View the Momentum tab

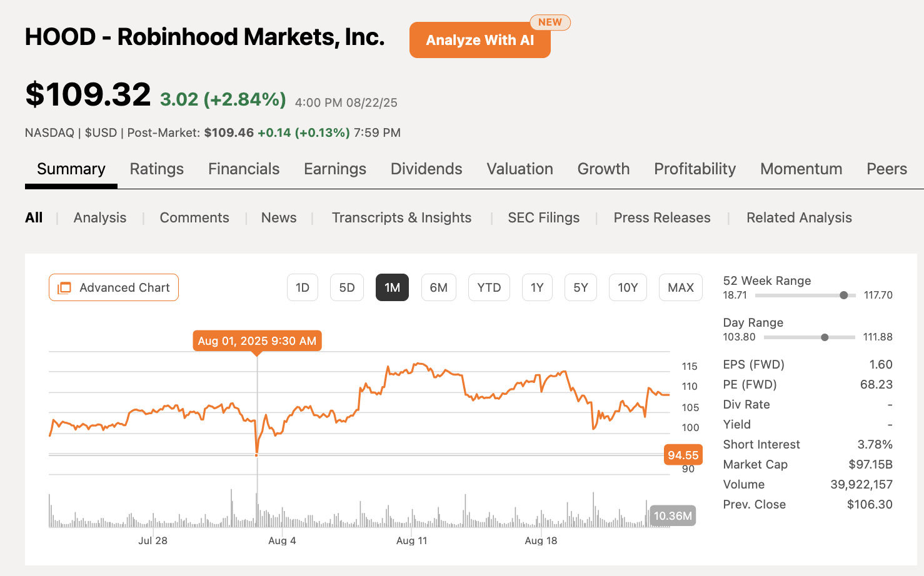click(x=801, y=169)
